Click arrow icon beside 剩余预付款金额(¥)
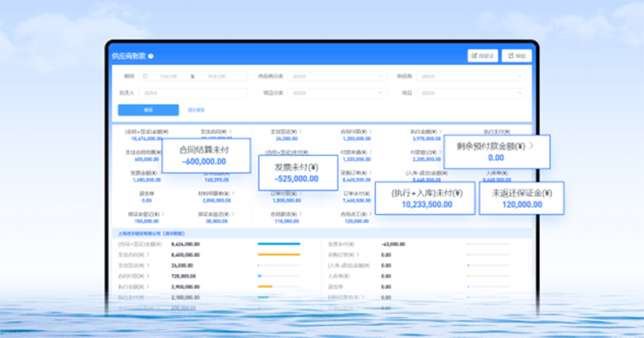Viewport: 644px width, 338px height. tap(531, 145)
